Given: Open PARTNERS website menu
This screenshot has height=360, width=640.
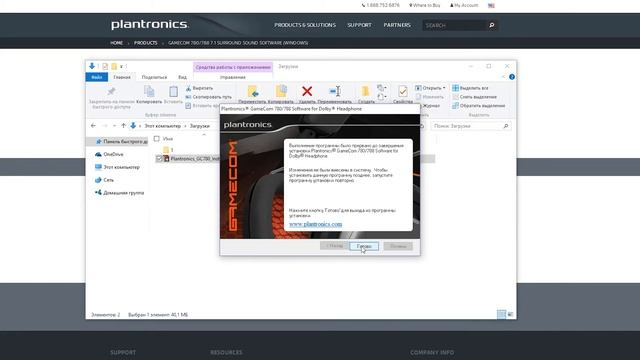Looking at the screenshot, I should coord(397,25).
